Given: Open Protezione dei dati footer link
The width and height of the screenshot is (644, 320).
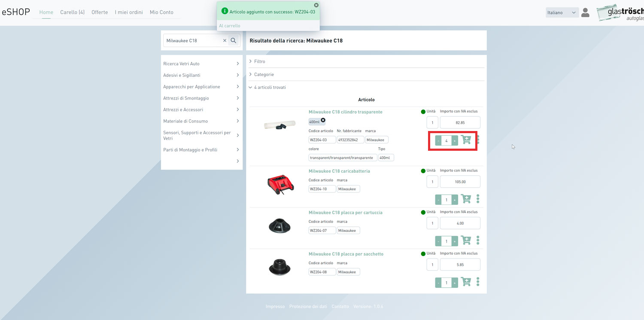Looking at the screenshot, I should click(308, 307).
